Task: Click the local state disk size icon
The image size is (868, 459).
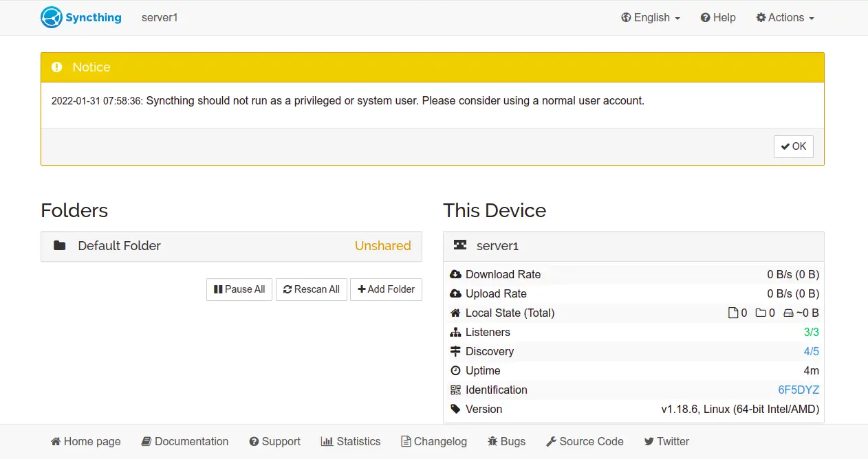Action: (789, 313)
